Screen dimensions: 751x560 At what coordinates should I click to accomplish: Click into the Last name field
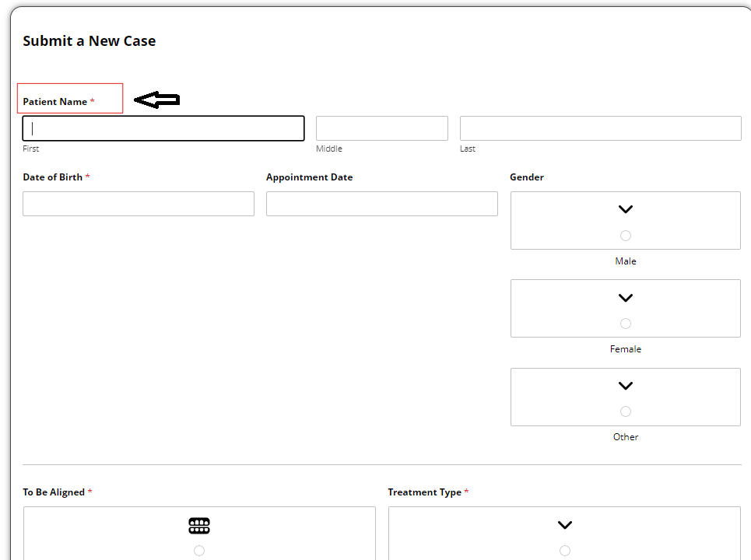601,128
